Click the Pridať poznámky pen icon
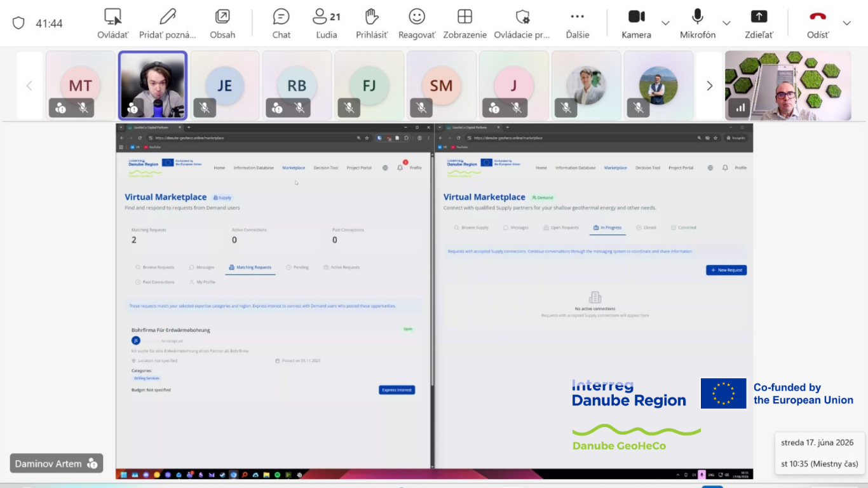The width and height of the screenshot is (868, 488). [168, 24]
